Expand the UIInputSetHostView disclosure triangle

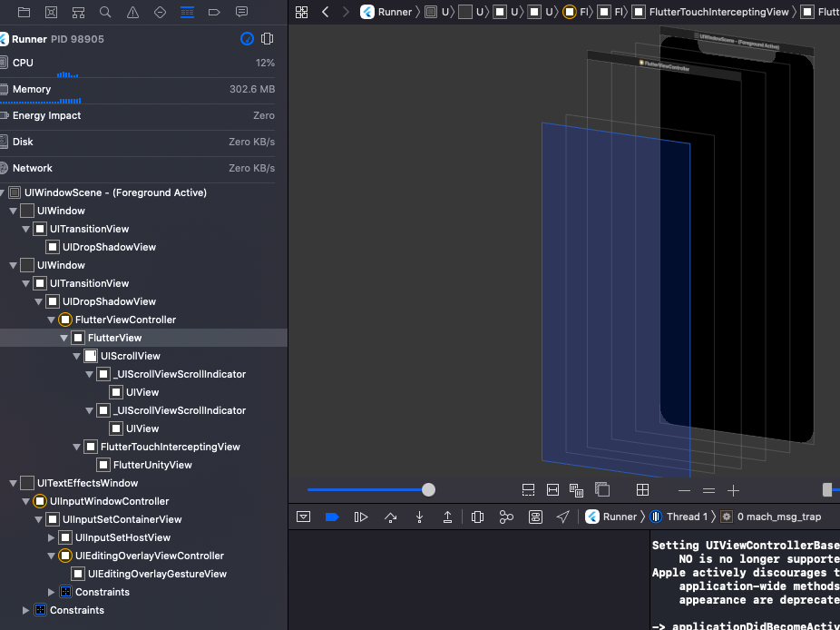tap(52, 537)
